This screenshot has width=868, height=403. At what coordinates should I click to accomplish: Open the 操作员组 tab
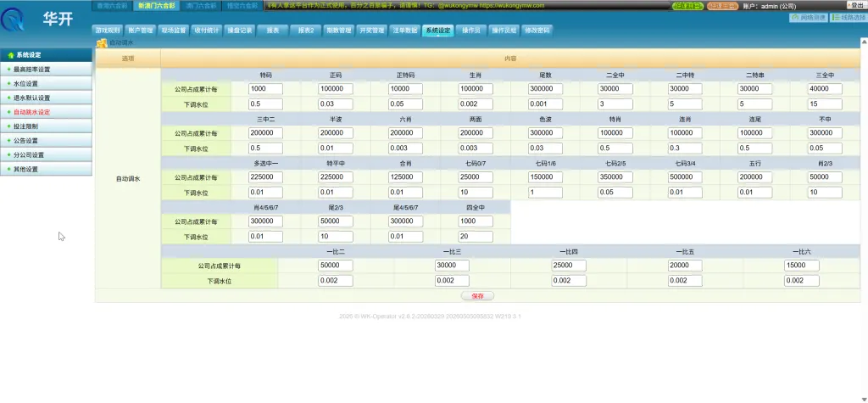pyautogui.click(x=504, y=31)
